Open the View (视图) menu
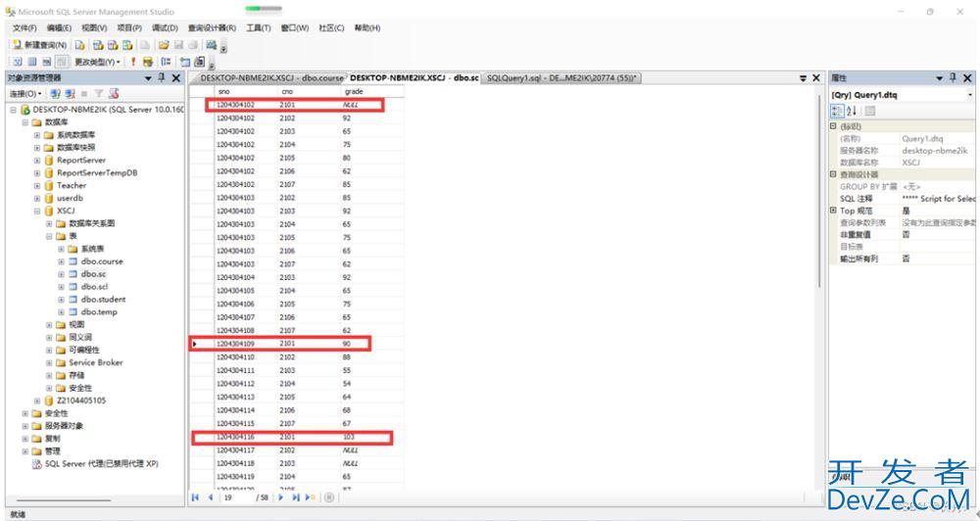Image resolution: width=980 pixels, height=521 pixels. 94,28
